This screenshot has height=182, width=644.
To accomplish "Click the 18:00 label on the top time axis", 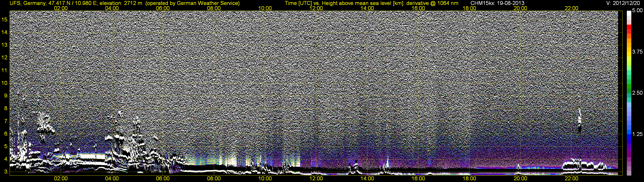I will coord(469,8).
